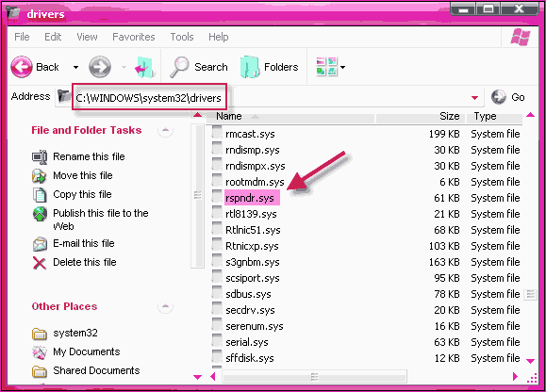Open the Favorites menu

pyautogui.click(x=134, y=37)
